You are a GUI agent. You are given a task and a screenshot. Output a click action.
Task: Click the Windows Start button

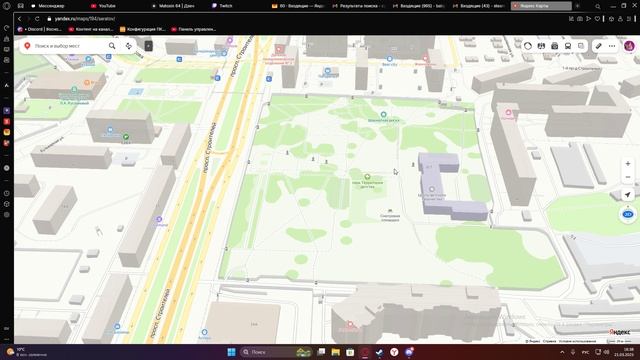click(x=231, y=352)
